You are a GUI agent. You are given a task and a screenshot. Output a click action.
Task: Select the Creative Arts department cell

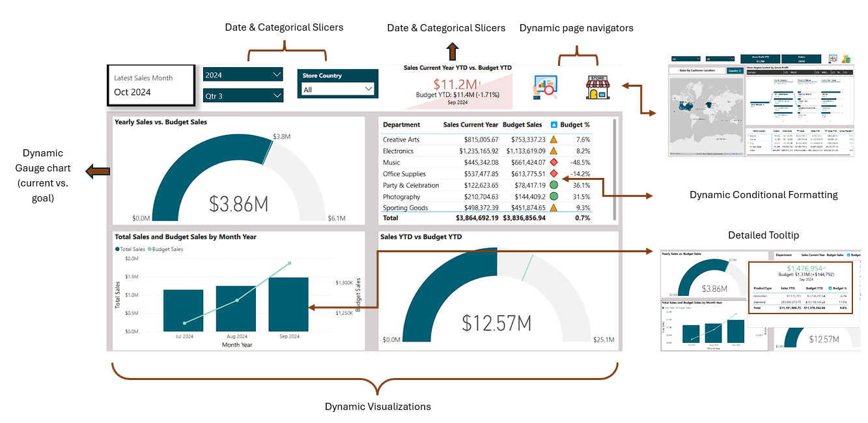(401, 139)
